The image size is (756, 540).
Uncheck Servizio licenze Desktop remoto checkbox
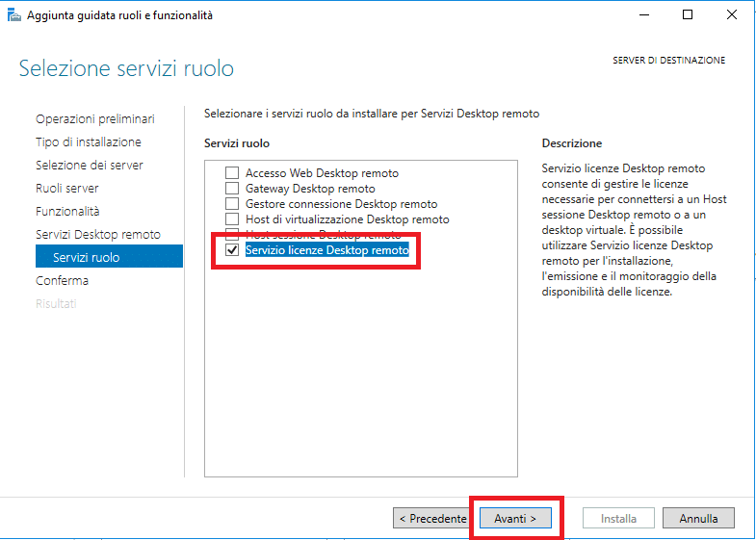(x=232, y=250)
